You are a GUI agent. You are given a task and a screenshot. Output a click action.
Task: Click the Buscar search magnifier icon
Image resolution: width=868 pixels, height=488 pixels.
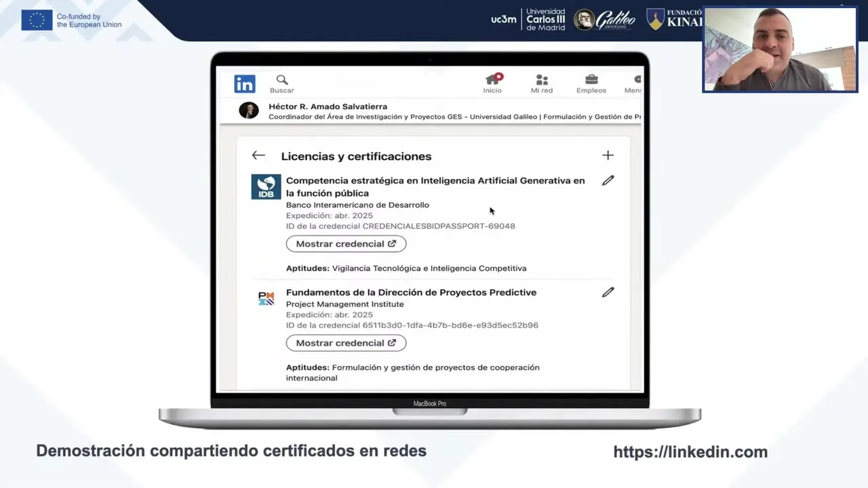(x=282, y=80)
